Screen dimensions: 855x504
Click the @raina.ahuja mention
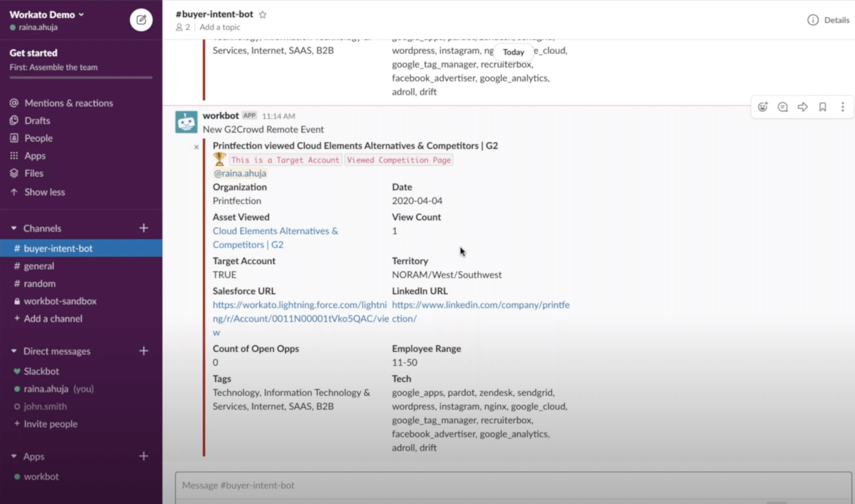[240, 173]
